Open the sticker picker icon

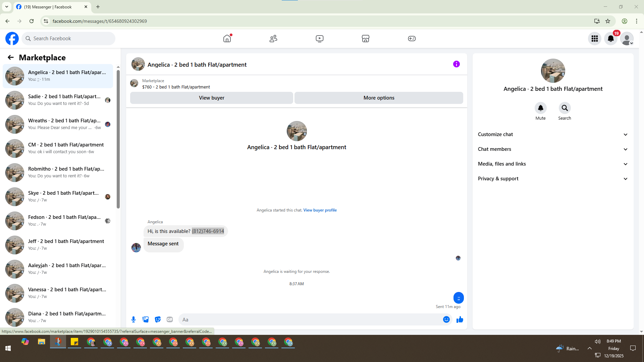coord(158,319)
